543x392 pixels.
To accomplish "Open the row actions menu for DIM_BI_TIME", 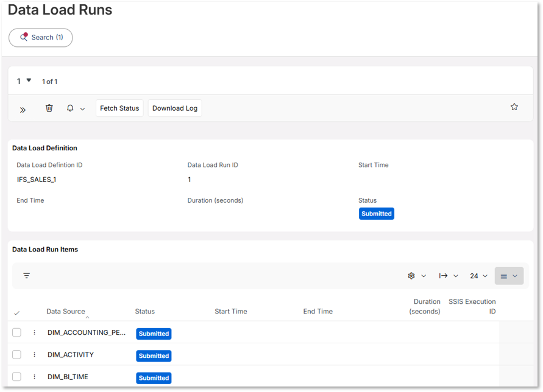I will [x=35, y=377].
